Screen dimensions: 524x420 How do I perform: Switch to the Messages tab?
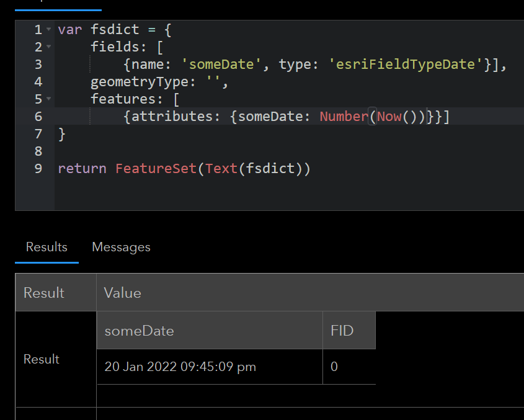point(121,247)
